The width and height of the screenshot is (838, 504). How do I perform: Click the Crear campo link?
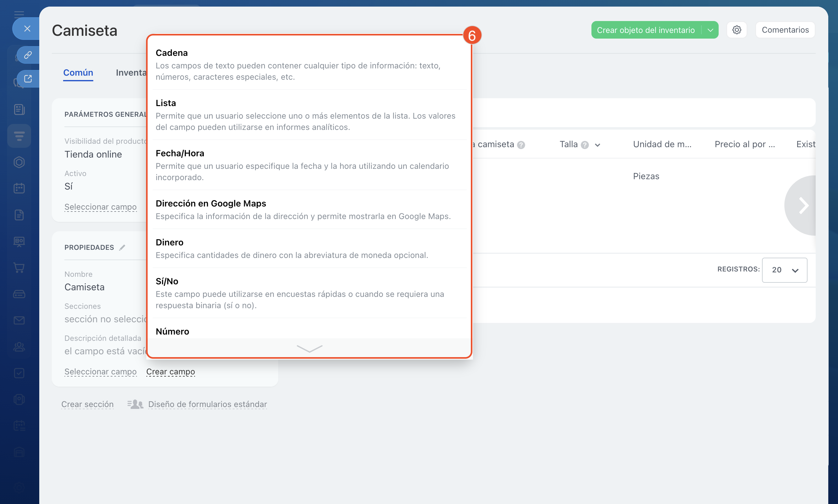coord(170,372)
